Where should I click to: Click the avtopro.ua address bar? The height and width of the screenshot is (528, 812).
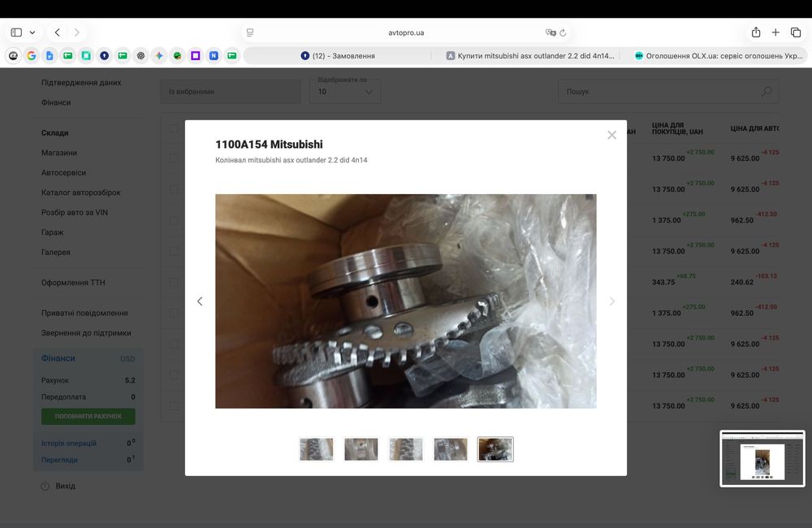coord(406,32)
